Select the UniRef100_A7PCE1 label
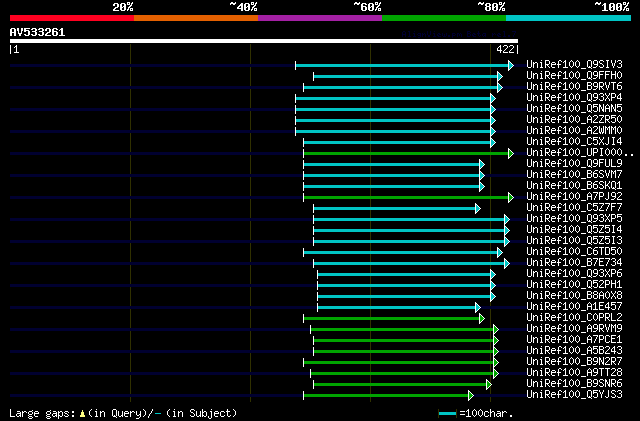This screenshot has width=640, height=421. coord(574,340)
